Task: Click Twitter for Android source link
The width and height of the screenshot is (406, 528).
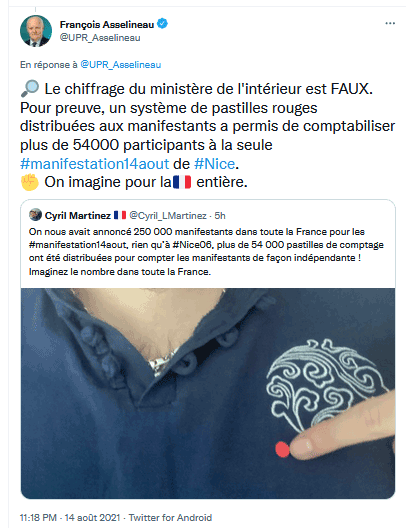Action: (170, 517)
